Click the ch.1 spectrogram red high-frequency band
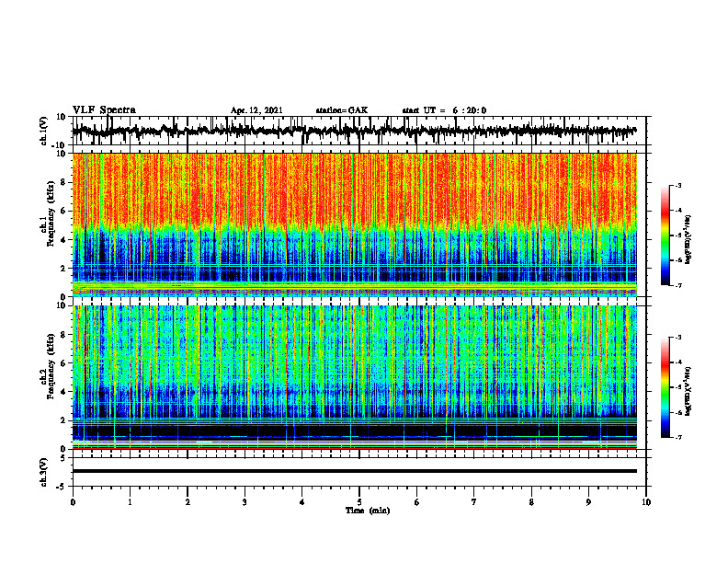 [354, 189]
